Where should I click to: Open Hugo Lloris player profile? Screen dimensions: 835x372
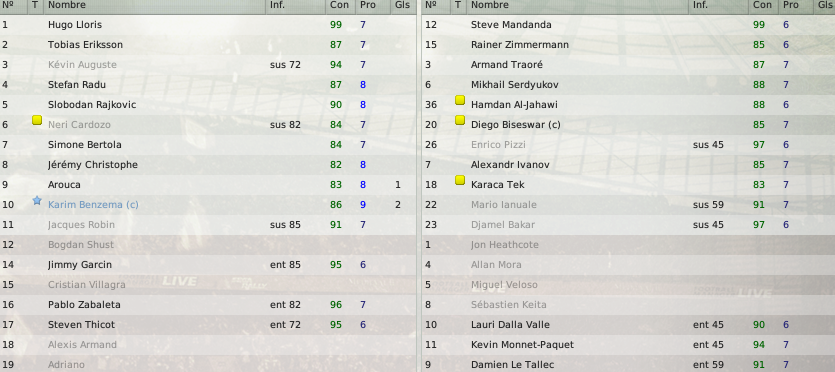tap(75, 25)
